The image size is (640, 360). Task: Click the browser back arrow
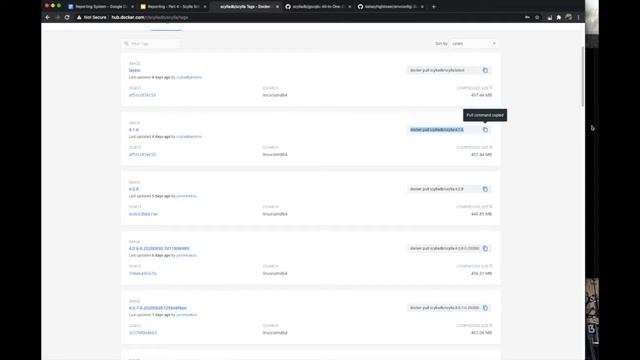click(48, 17)
